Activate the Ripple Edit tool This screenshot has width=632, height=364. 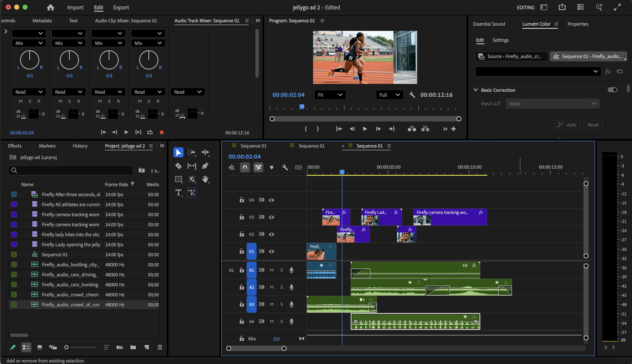pyautogui.click(x=205, y=152)
